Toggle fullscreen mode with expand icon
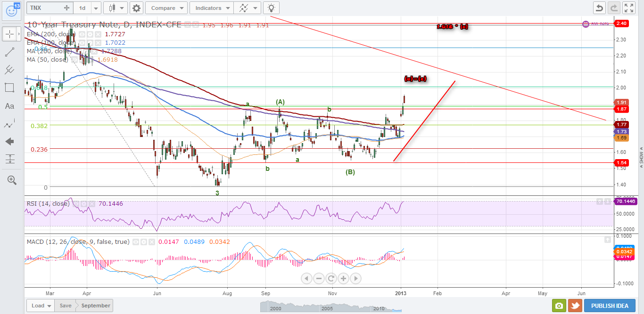Image resolution: width=644 pixels, height=314 pixels. click(629, 8)
